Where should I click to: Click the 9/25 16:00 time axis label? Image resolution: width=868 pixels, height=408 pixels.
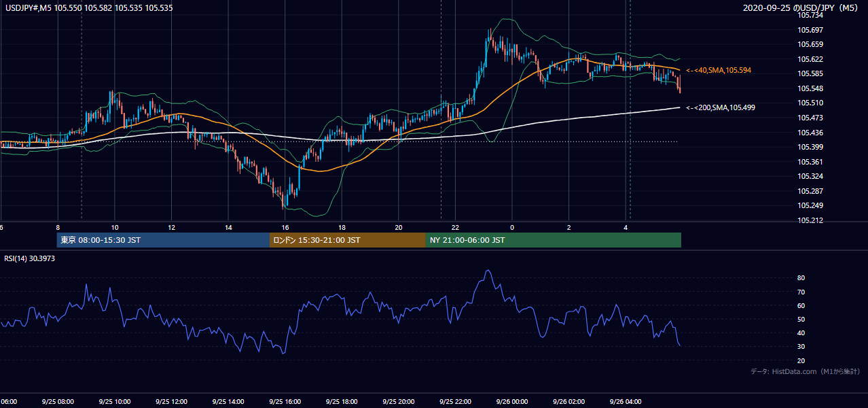coord(285,401)
